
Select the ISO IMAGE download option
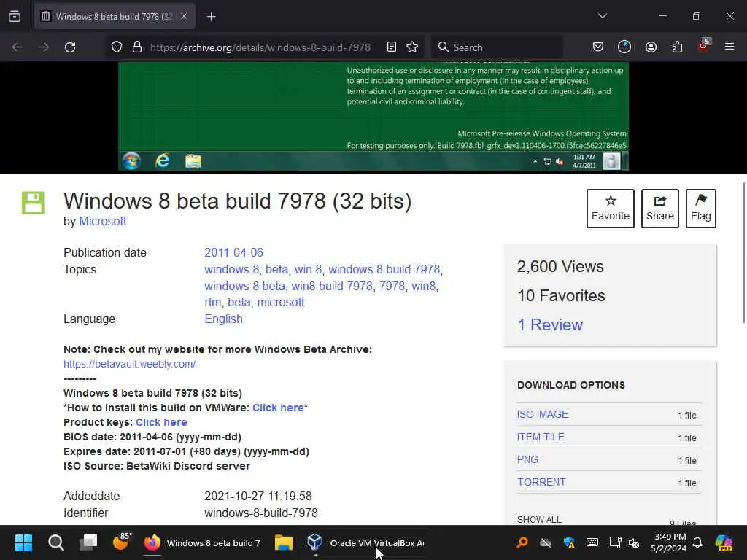click(543, 414)
